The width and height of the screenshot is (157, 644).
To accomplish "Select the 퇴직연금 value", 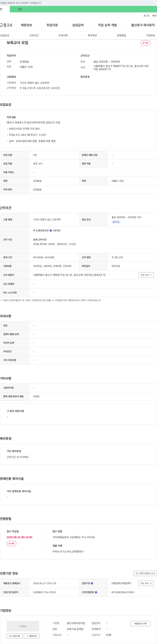I will (x=116, y=266).
